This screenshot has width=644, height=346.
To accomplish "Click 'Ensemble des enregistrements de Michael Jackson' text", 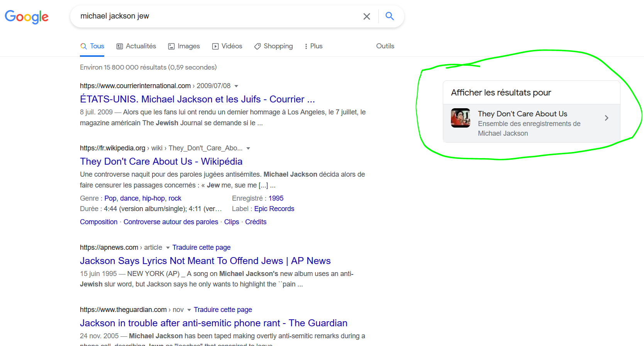I will click(x=529, y=128).
